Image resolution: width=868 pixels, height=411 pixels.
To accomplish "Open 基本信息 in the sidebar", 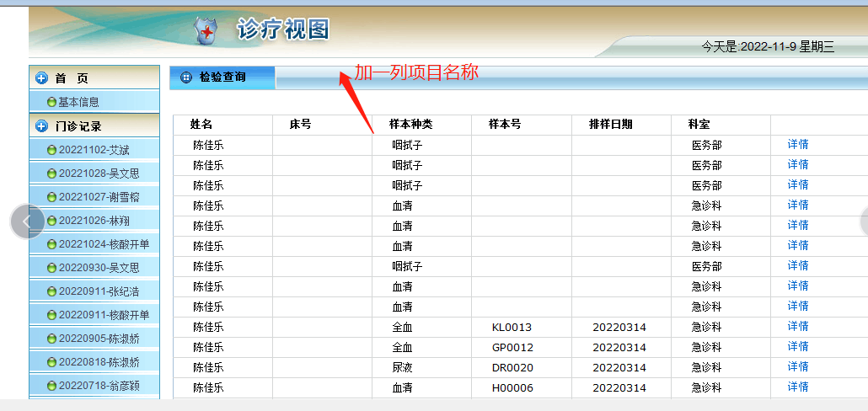I will coord(78,102).
